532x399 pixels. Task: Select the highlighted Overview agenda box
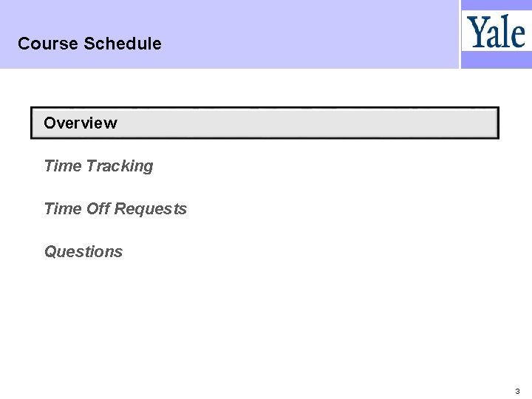(x=265, y=123)
